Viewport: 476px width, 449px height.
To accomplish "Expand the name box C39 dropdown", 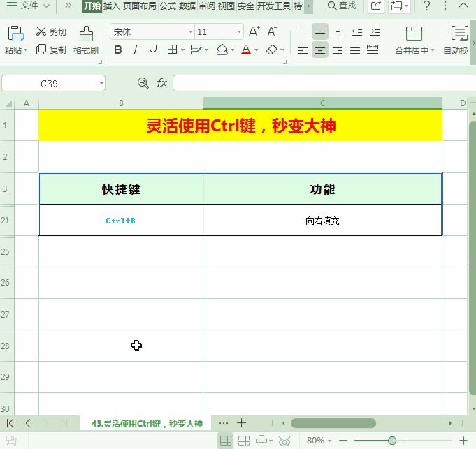I will tap(101, 83).
